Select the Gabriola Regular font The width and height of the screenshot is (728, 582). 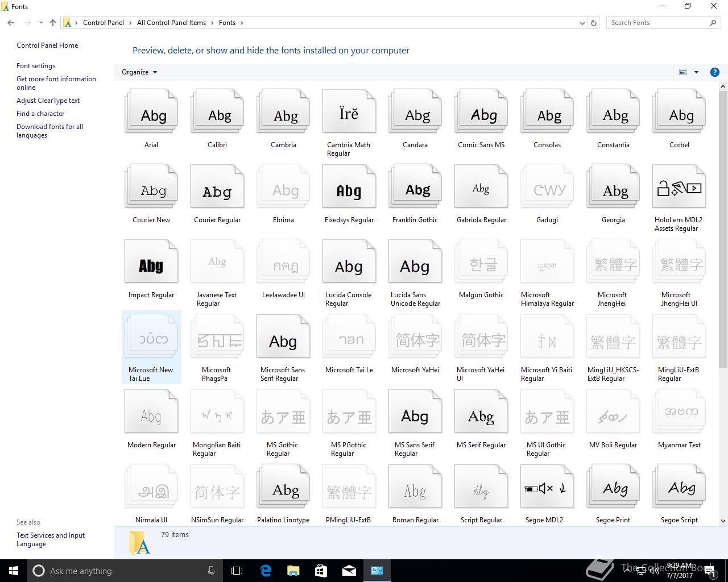point(481,193)
